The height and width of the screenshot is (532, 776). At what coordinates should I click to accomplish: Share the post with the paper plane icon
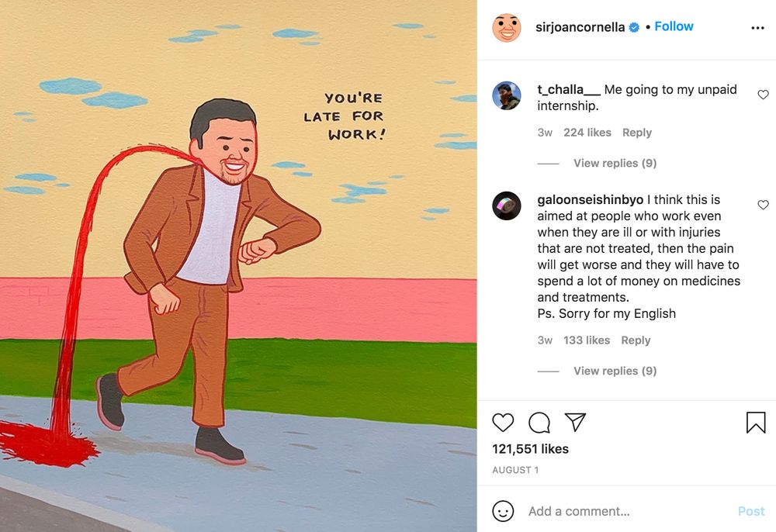pos(575,422)
